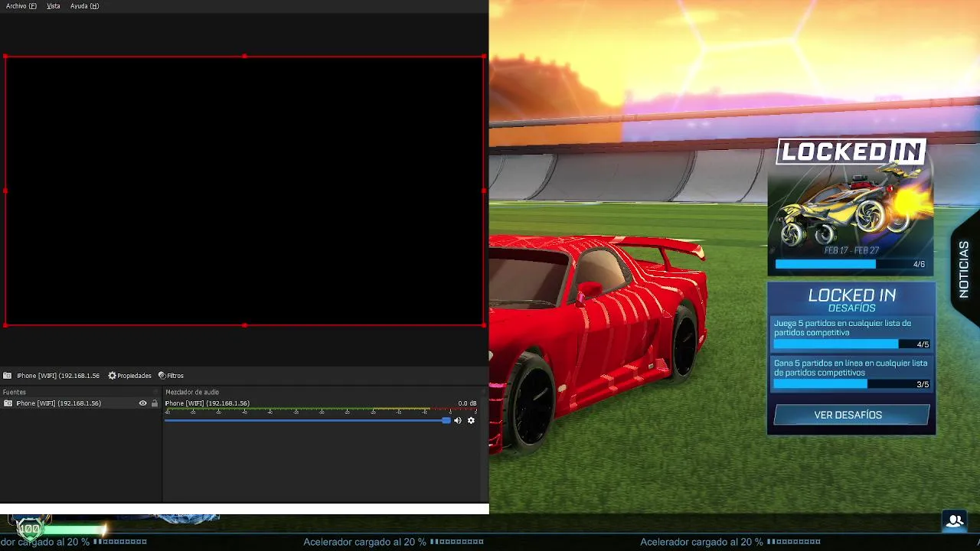Open the Archivo menu
Viewport: 980px width, 551px height.
pyautogui.click(x=21, y=6)
